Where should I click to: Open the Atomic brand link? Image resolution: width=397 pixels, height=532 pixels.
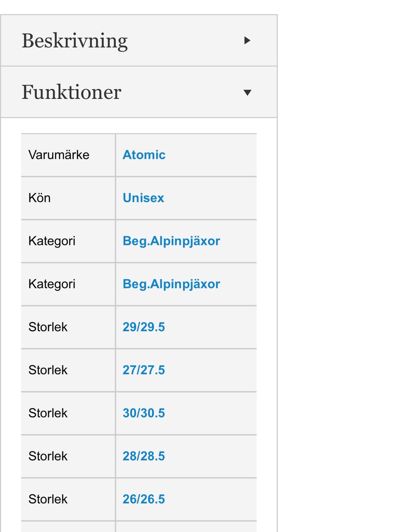(144, 155)
